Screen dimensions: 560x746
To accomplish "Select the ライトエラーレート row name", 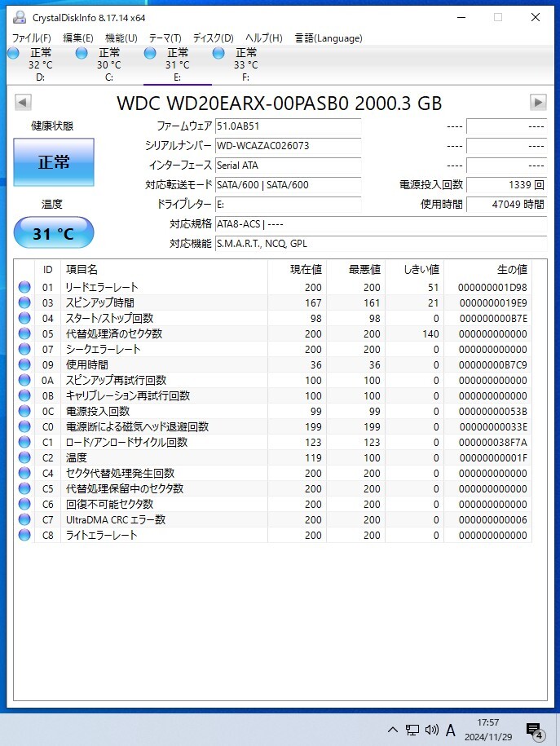I will (x=101, y=535).
